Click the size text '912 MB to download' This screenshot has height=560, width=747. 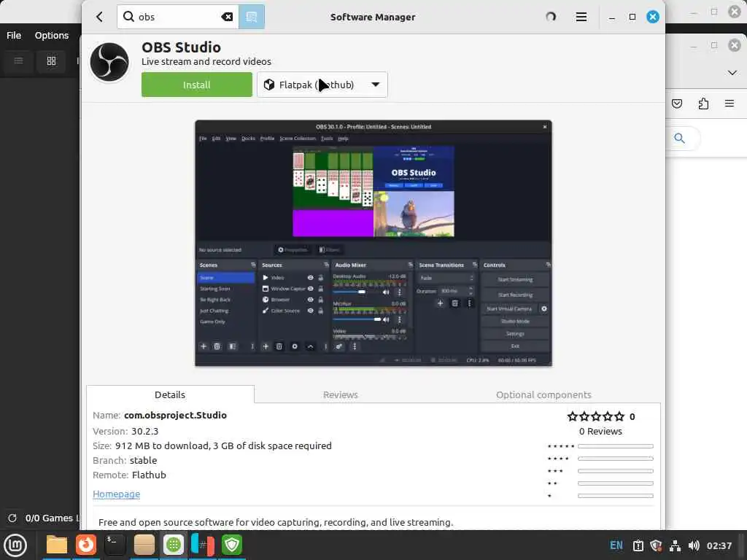(163, 446)
